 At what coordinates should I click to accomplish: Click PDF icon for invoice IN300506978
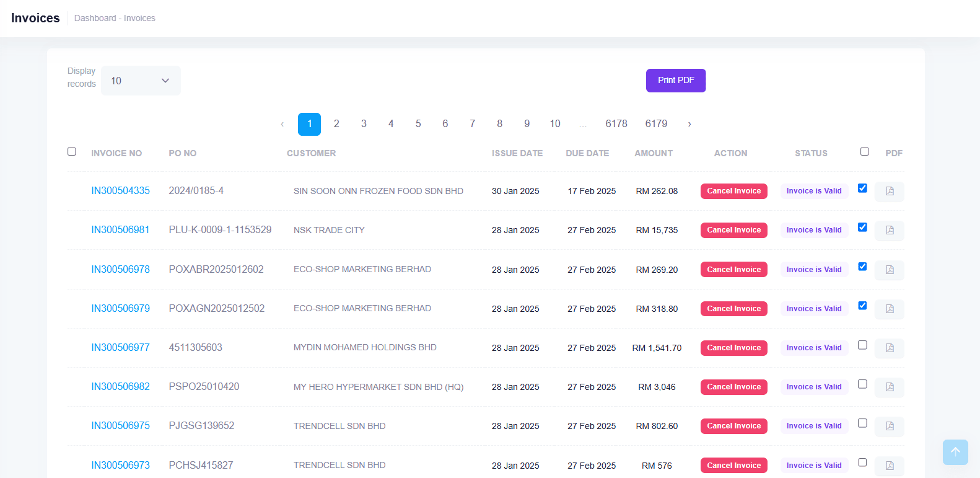889,270
